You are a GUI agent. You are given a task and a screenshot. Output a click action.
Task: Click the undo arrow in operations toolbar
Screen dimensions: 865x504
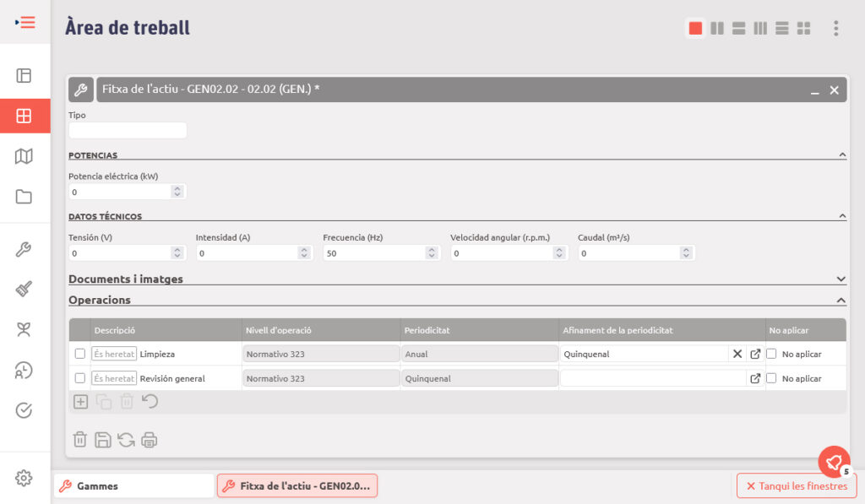click(150, 402)
